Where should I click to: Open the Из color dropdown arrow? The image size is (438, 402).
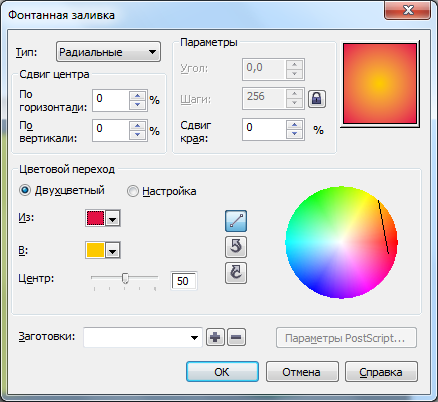[x=113, y=219]
